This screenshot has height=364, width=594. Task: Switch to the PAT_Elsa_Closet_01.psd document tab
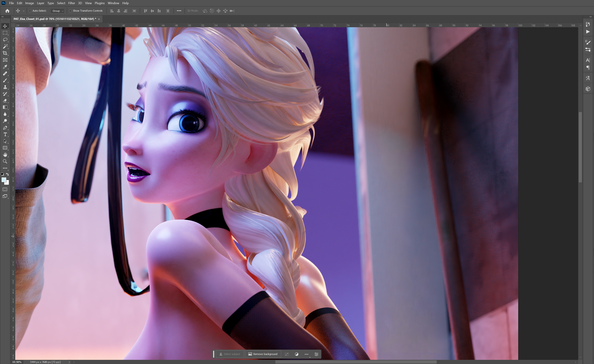[x=55, y=19]
